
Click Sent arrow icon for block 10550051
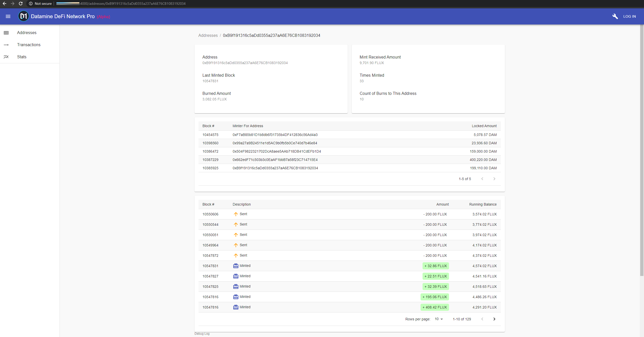[x=236, y=235]
